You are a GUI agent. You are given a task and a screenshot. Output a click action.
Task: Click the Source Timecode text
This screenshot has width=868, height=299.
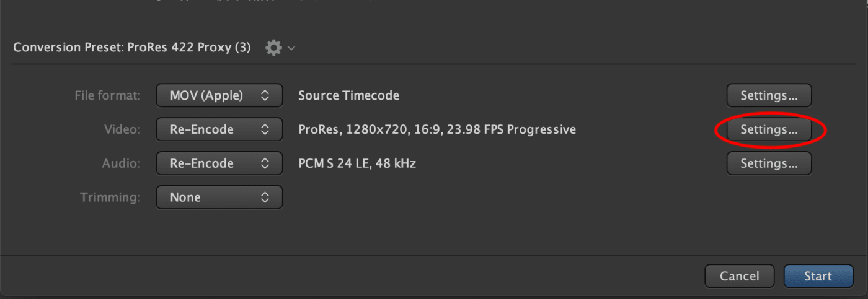(348, 95)
